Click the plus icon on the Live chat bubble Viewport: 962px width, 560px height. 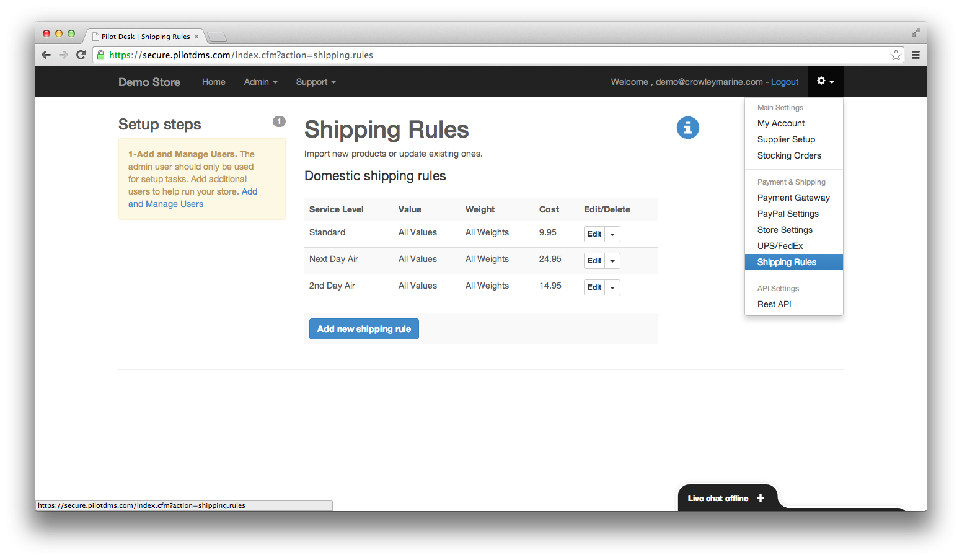(761, 497)
